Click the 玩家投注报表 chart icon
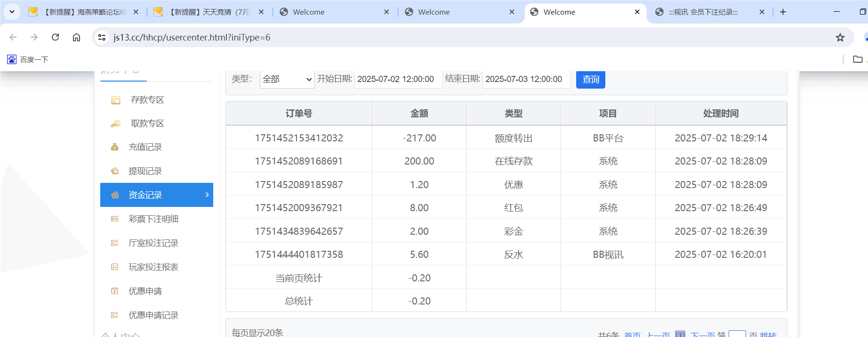 coord(114,267)
